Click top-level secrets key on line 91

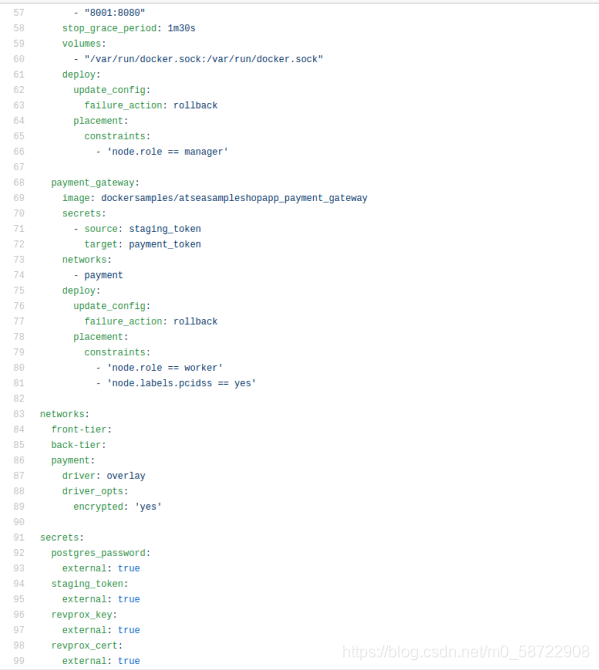pyautogui.click(x=59, y=538)
